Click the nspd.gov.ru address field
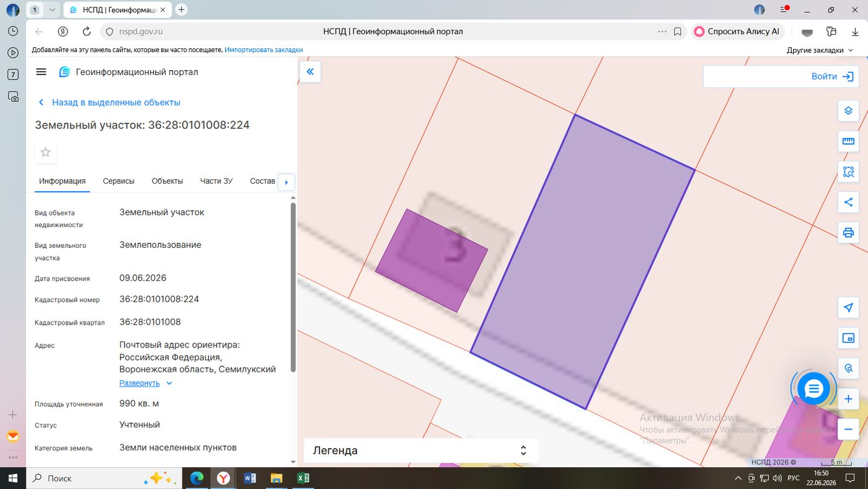Image resolution: width=868 pixels, height=489 pixels. coord(141,32)
